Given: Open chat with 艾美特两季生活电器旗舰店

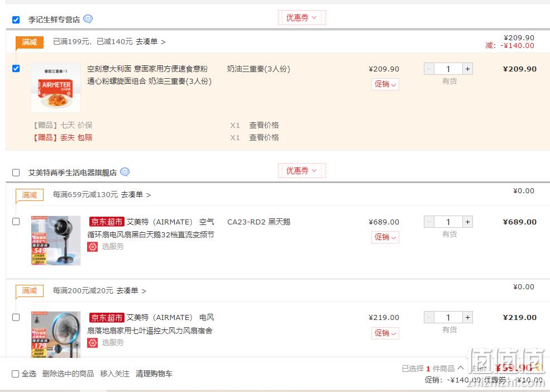Looking at the screenshot, I should [125, 171].
